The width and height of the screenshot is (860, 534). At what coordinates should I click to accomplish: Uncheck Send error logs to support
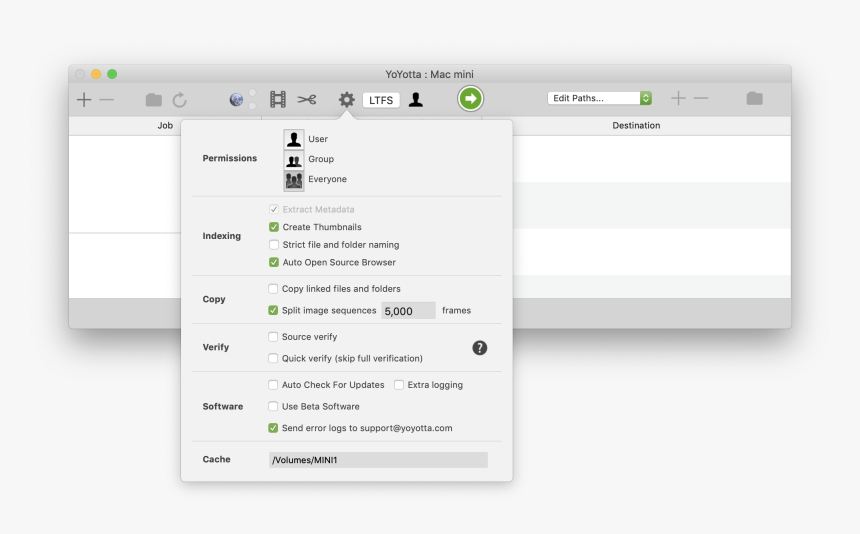click(x=273, y=428)
